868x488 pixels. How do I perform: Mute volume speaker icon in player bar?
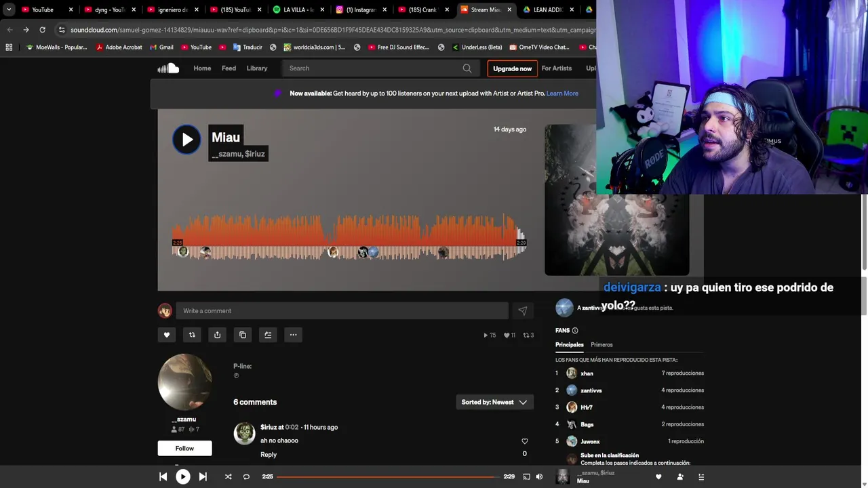point(539,476)
